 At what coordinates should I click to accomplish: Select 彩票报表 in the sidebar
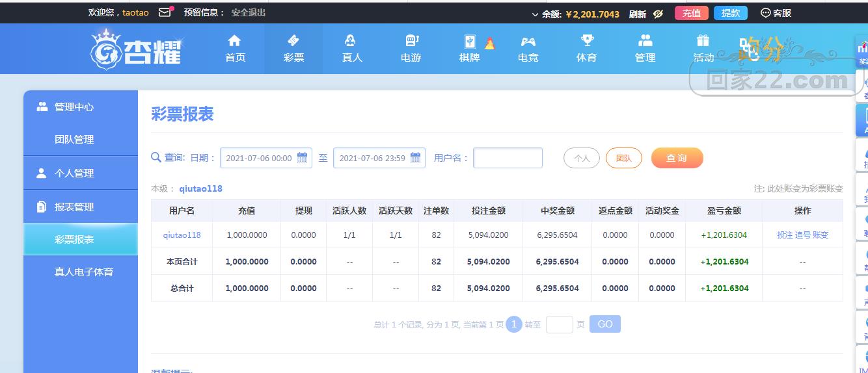[x=81, y=239]
